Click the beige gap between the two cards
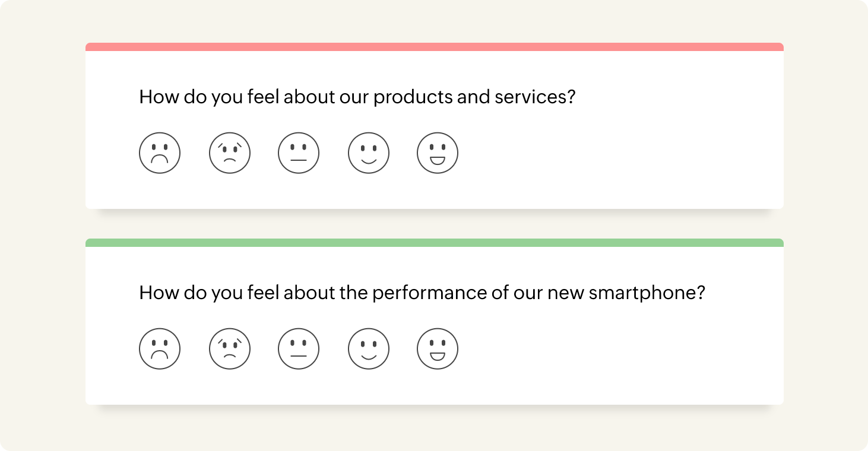 (x=435, y=224)
